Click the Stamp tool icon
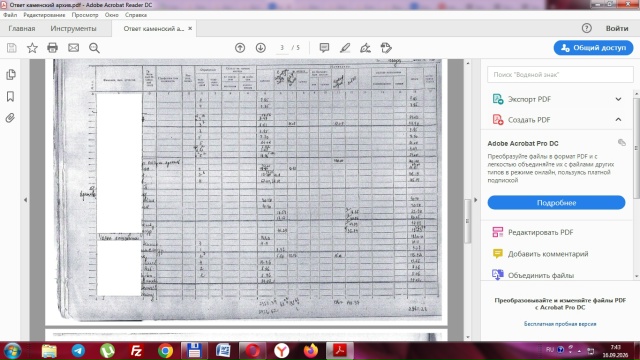Screen dimensions: 640x360 pyautogui.click(x=386, y=48)
